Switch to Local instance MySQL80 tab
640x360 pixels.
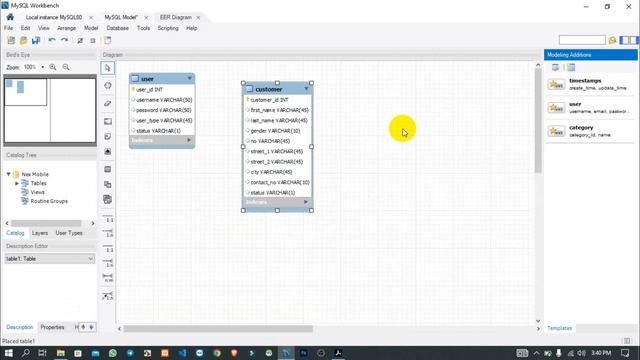pyautogui.click(x=54, y=17)
